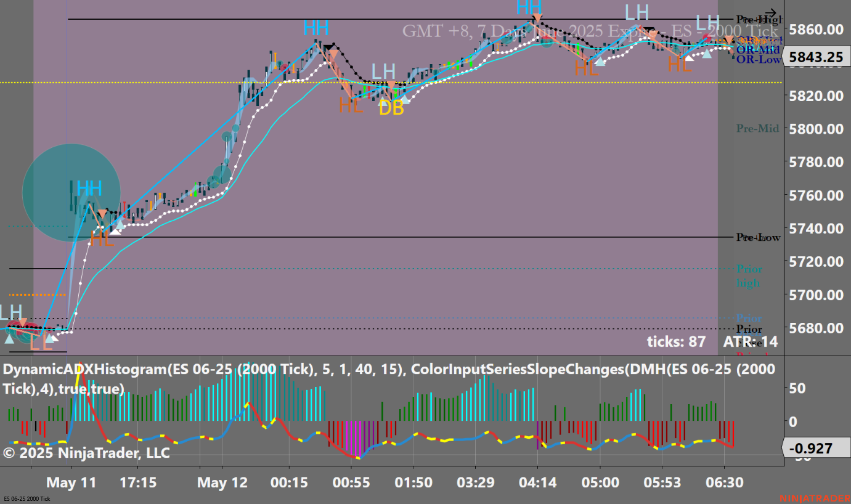Select the HL label above the 05:00 time
This screenshot has height=504, width=851.
point(587,68)
